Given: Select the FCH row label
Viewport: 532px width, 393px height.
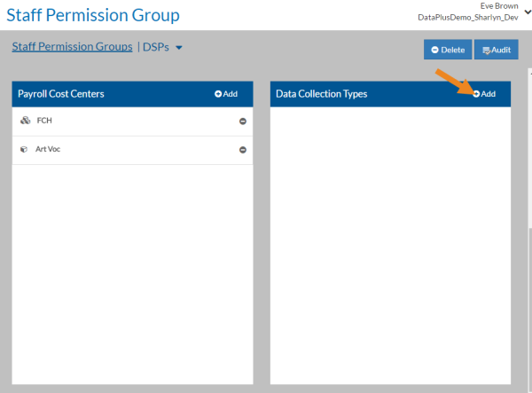Looking at the screenshot, I should (45, 121).
